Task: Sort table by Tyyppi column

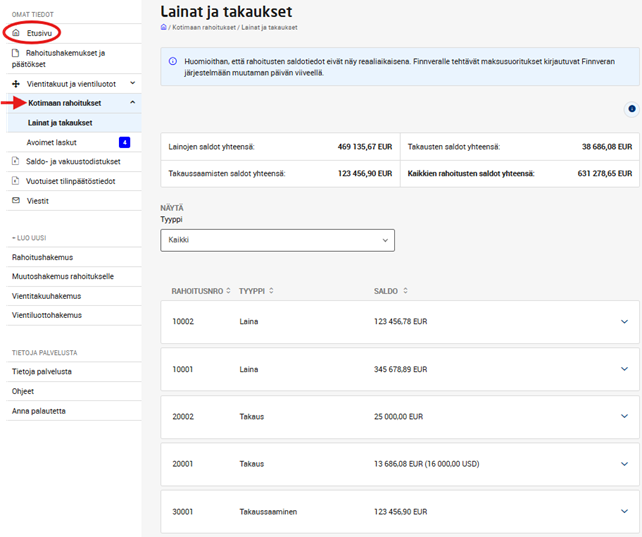Action: [x=272, y=291]
